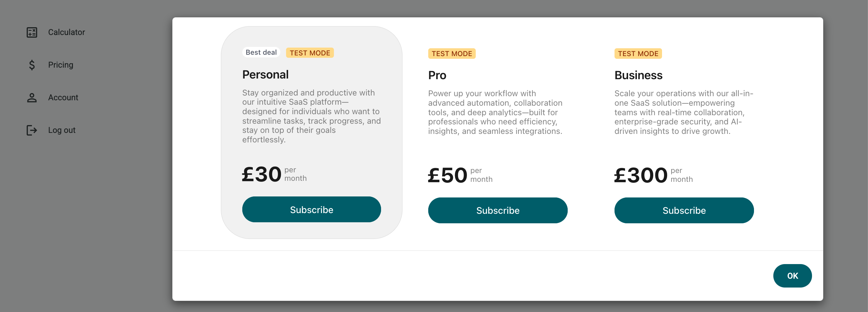This screenshot has height=312, width=868.
Task: Click the OK button
Action: point(792,276)
